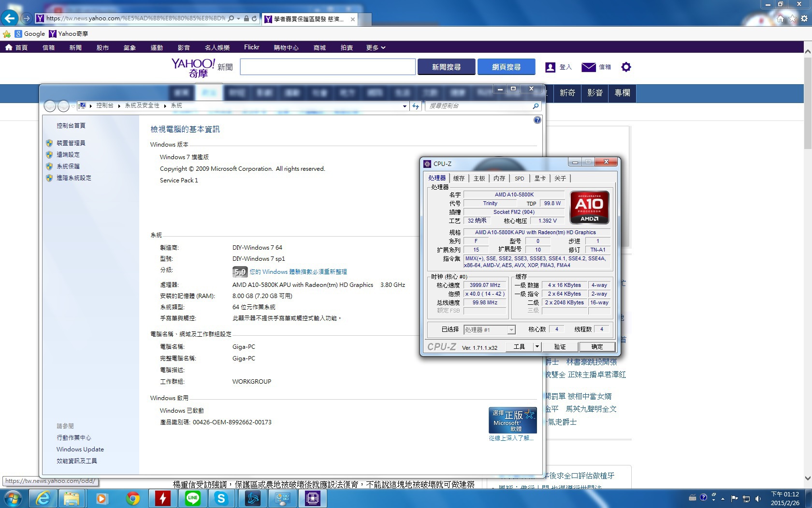812x508 pixels.
Task: Open LINE app from the taskbar
Action: click(x=193, y=498)
